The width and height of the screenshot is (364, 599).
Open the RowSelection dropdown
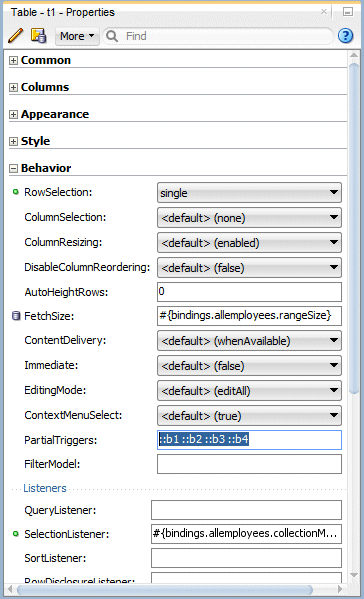(249, 193)
